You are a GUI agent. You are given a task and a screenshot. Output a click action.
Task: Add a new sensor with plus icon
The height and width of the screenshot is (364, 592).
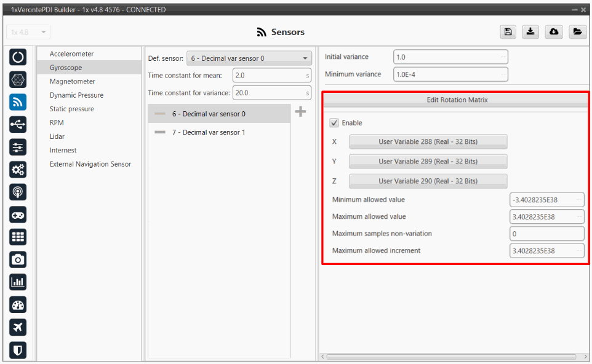[x=300, y=111]
